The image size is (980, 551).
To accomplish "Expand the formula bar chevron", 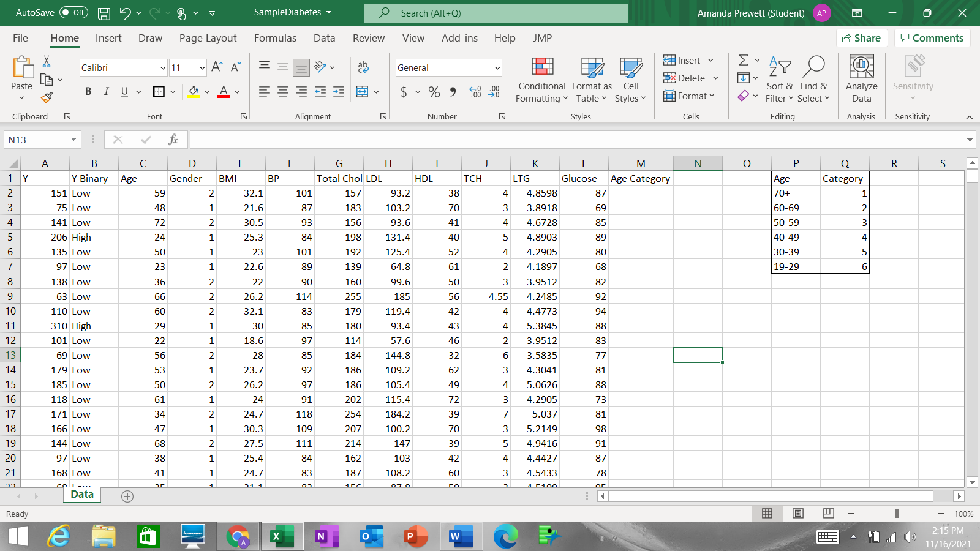I will coord(970,140).
